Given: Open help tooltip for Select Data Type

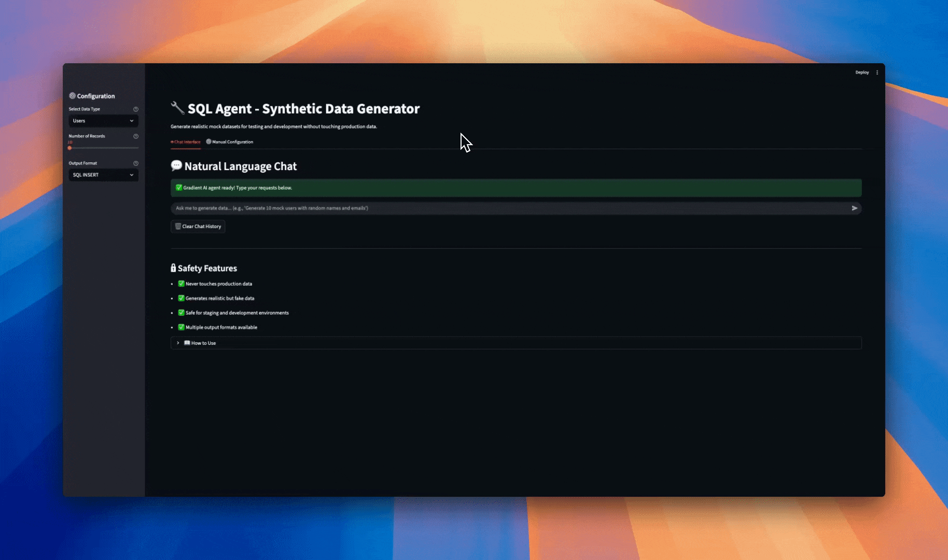Looking at the screenshot, I should coord(136,109).
